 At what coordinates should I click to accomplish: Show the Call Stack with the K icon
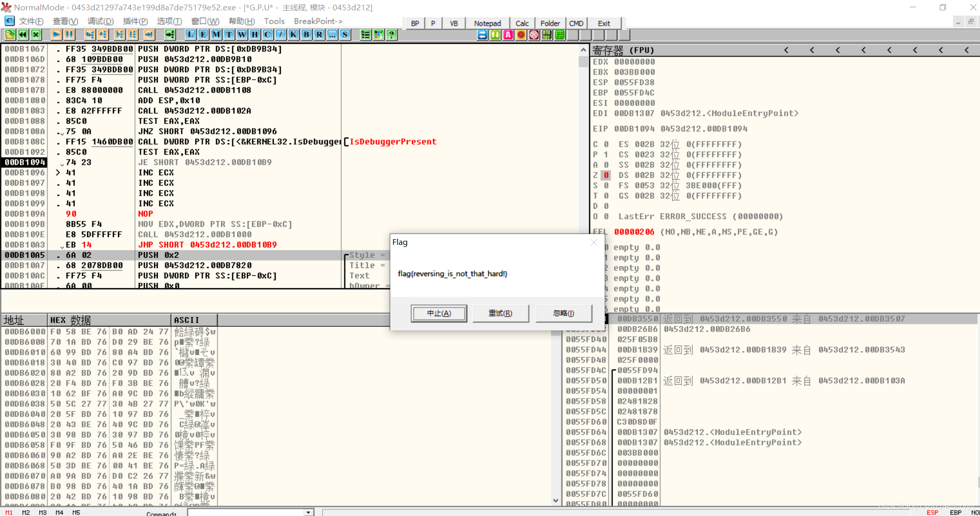pos(293,35)
